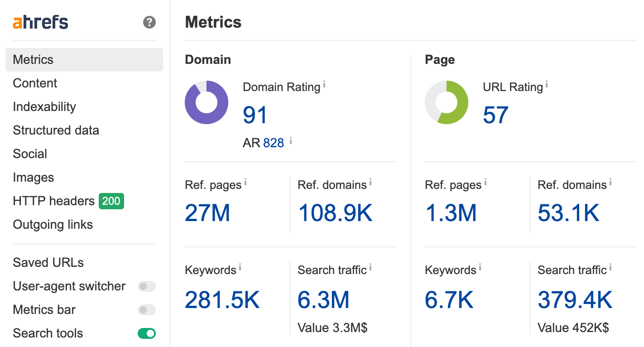
Task: Enable the Metrics bar toggle
Action: 147,310
